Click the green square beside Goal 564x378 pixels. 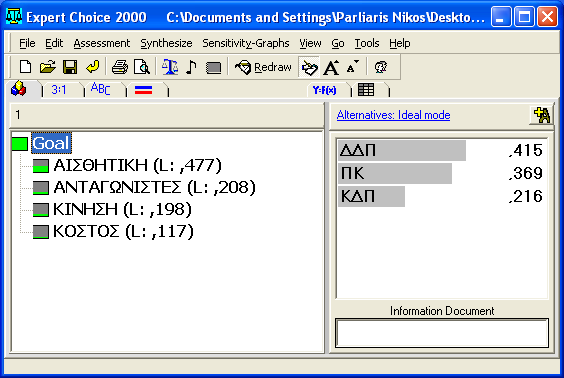point(20,144)
